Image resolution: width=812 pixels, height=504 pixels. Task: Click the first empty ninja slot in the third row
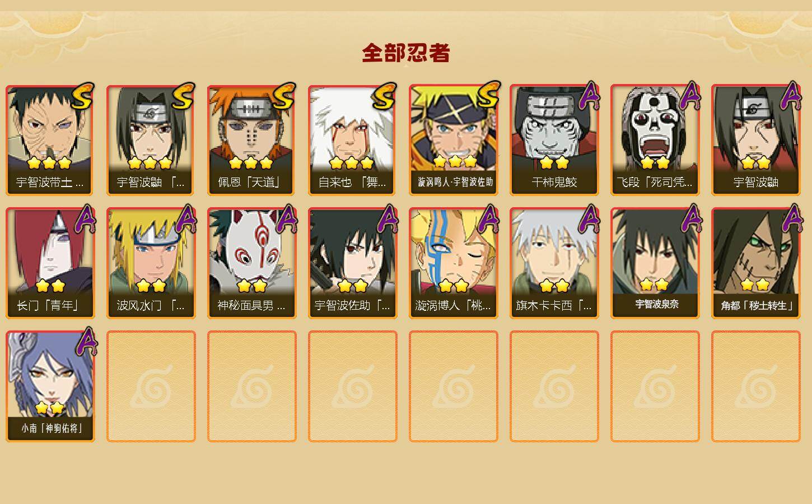pyautogui.click(x=151, y=386)
